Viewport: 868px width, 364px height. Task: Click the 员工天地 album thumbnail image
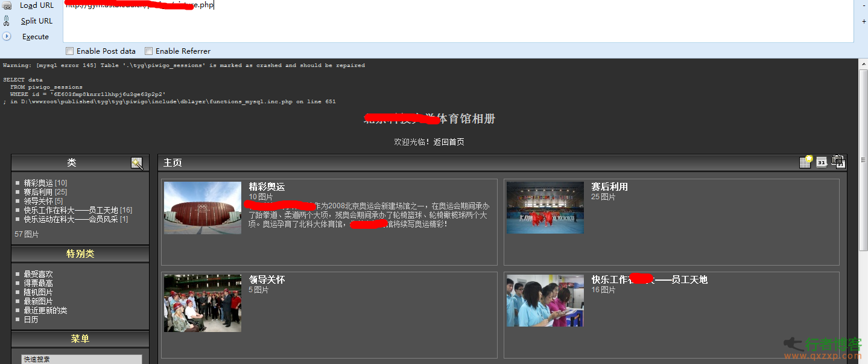coord(545,301)
